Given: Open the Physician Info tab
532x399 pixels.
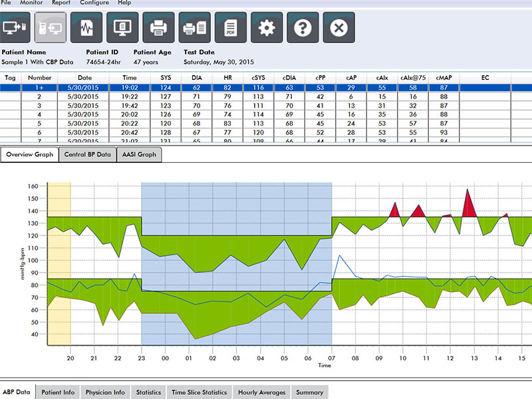Looking at the screenshot, I should pyautogui.click(x=105, y=392).
